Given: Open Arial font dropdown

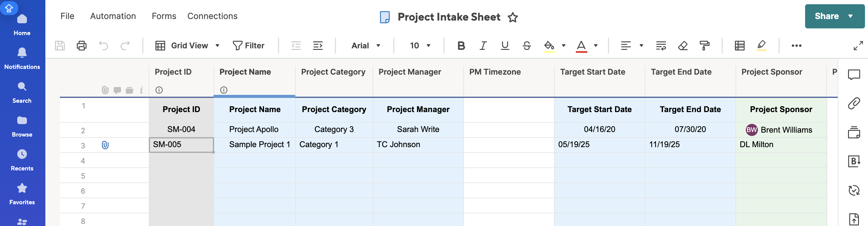Looking at the screenshot, I should coord(366,45).
